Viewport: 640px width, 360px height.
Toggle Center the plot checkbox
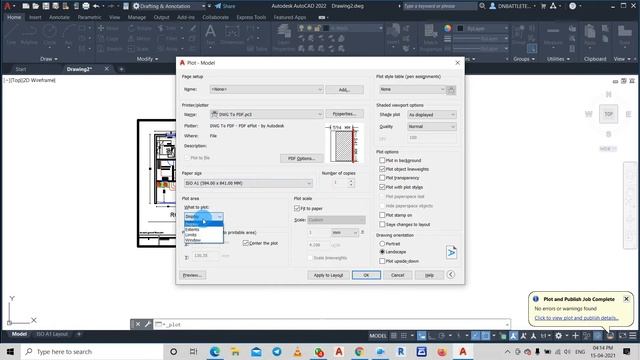pos(246,243)
